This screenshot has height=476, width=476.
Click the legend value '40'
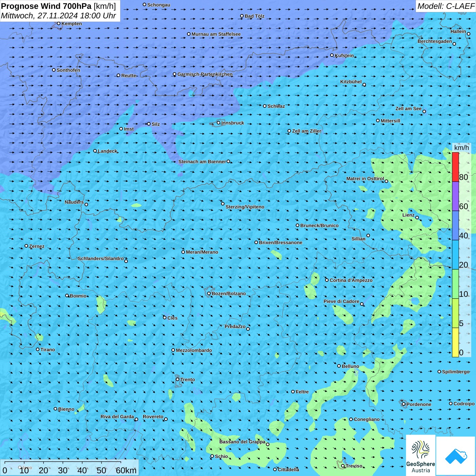click(x=463, y=236)
